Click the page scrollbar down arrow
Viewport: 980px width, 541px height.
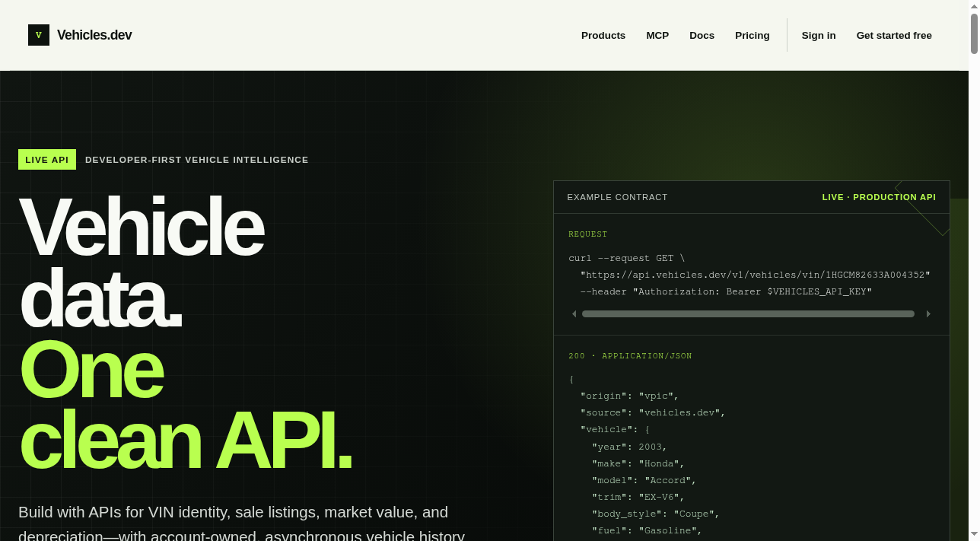(x=974, y=534)
